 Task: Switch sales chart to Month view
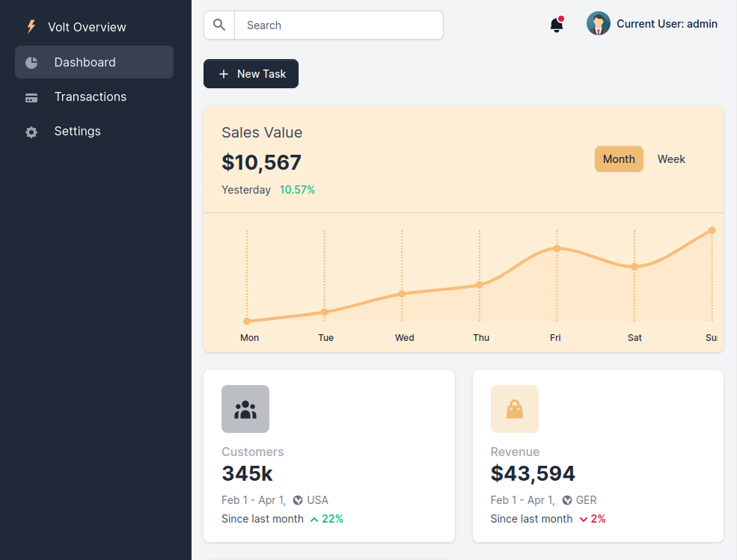click(619, 159)
